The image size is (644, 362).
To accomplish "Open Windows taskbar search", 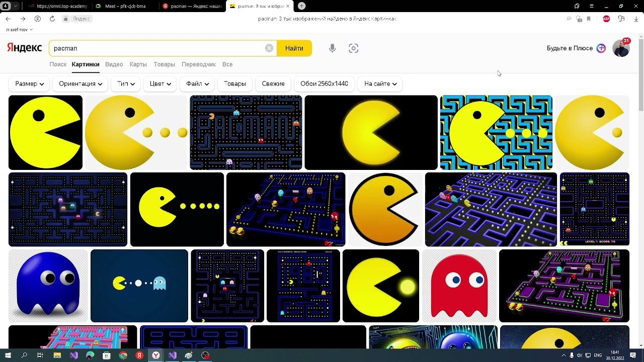I will pyautogui.click(x=24, y=355).
